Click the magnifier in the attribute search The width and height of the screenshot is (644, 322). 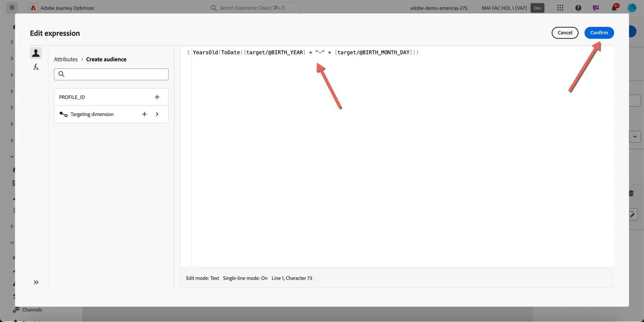tap(61, 74)
